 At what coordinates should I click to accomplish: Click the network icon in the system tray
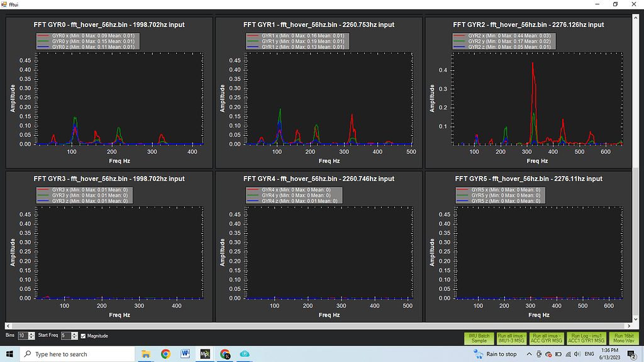pyautogui.click(x=567, y=354)
